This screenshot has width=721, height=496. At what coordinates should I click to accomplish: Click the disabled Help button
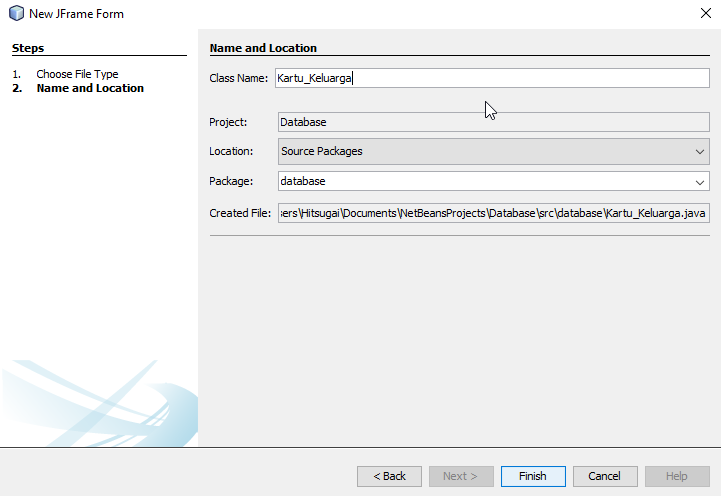pos(677,476)
